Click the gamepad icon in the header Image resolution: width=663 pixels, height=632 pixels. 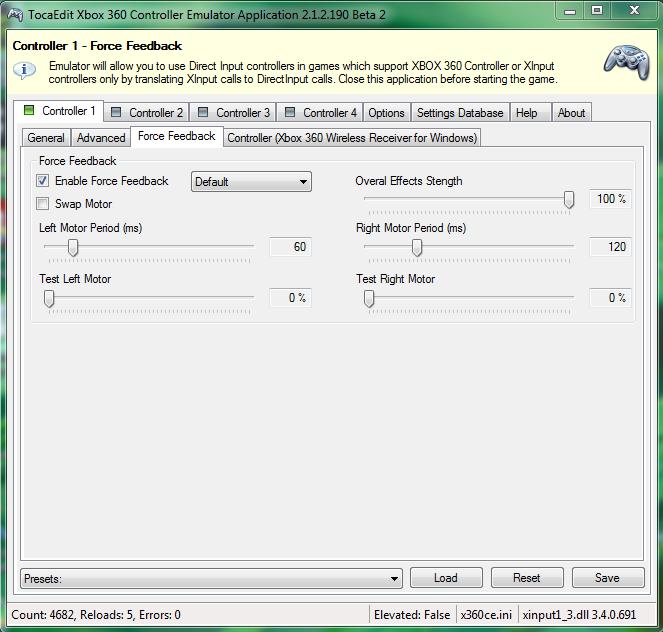(x=627, y=62)
